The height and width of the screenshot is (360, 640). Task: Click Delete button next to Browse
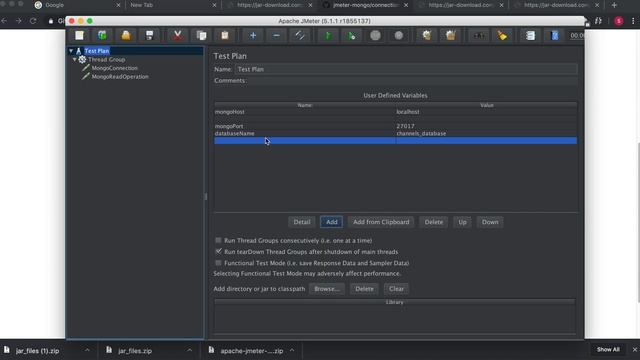[364, 289]
